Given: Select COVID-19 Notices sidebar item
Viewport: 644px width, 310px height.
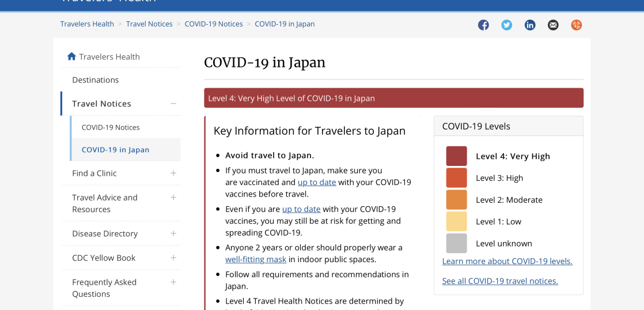Looking at the screenshot, I should 111,127.
